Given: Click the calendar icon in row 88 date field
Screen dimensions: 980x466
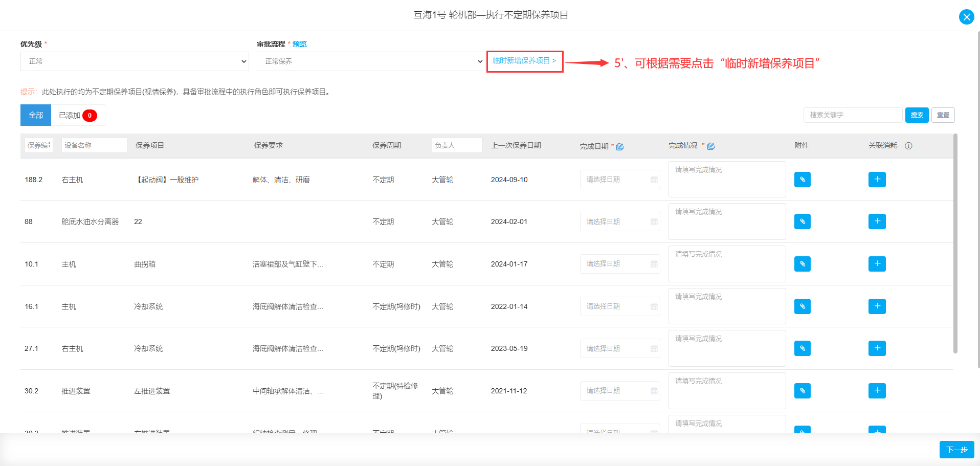Looking at the screenshot, I should (x=654, y=222).
